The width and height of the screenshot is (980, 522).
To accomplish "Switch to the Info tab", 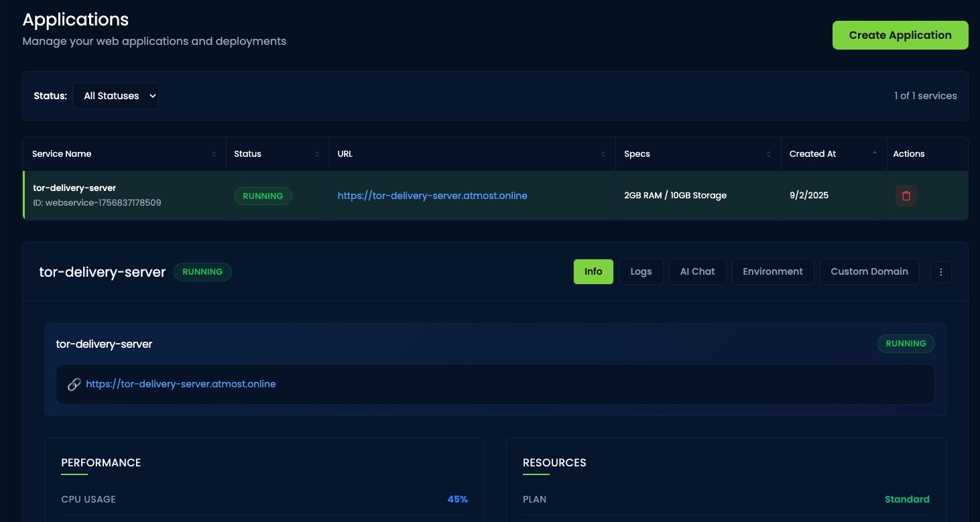I will point(593,271).
